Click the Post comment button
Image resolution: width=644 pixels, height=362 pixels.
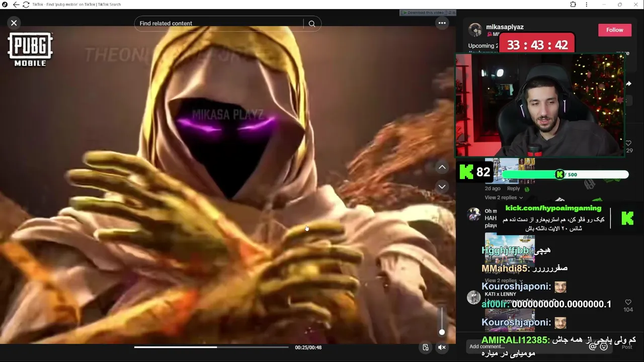pyautogui.click(x=627, y=347)
